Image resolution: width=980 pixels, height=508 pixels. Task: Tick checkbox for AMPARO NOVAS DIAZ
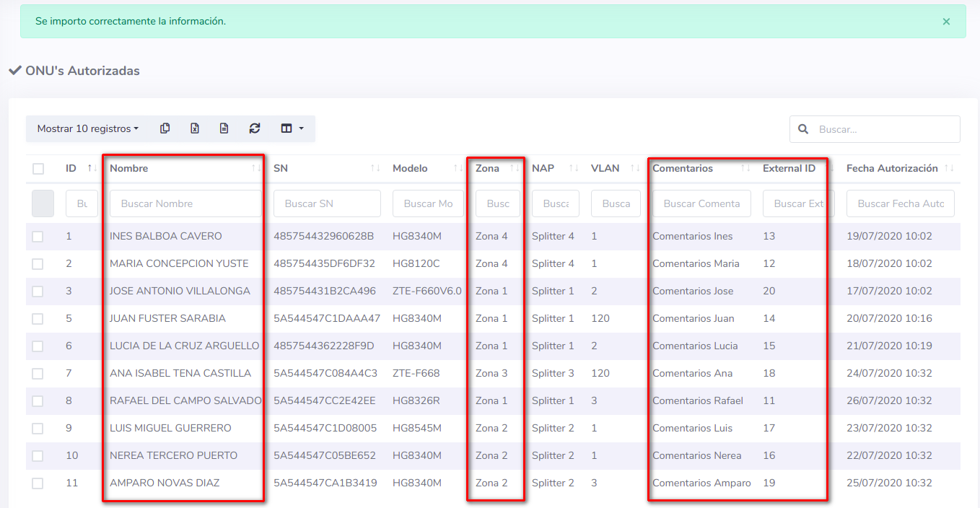coord(38,483)
